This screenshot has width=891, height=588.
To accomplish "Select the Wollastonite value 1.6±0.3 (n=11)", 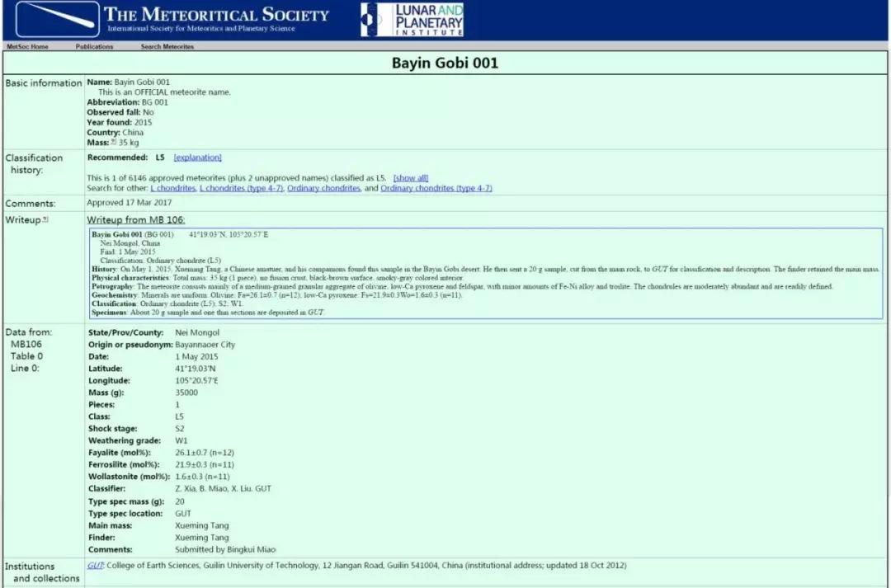I will click(202, 476).
